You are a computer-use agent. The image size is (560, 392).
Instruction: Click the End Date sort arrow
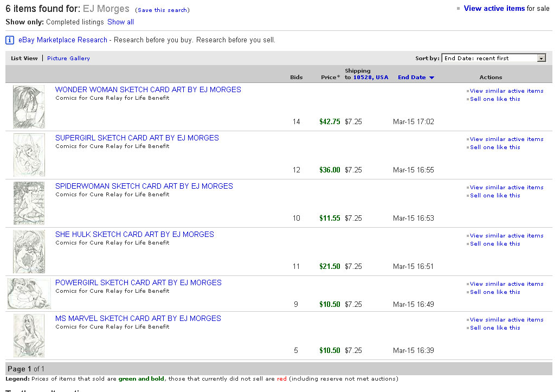(x=432, y=78)
